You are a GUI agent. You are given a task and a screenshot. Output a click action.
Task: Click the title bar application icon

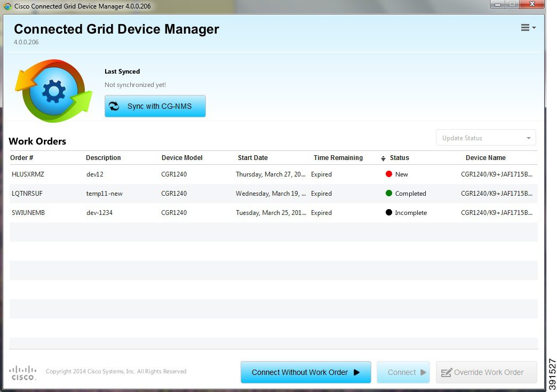pos(7,6)
